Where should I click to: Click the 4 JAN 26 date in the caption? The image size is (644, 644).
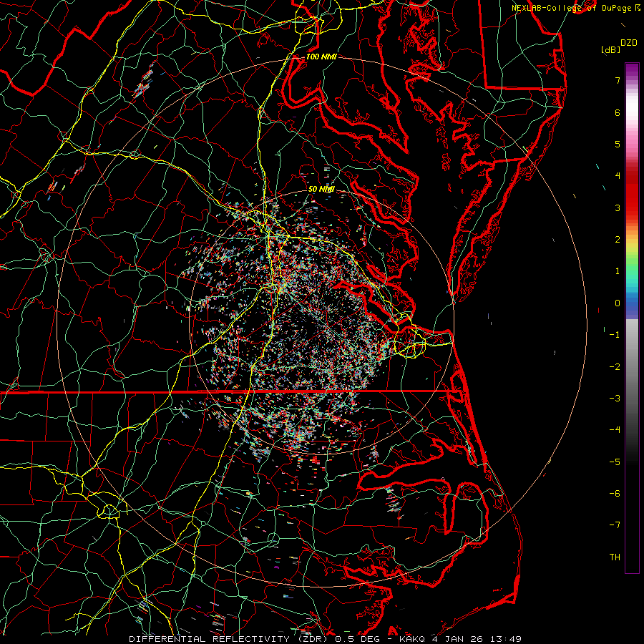point(457,639)
